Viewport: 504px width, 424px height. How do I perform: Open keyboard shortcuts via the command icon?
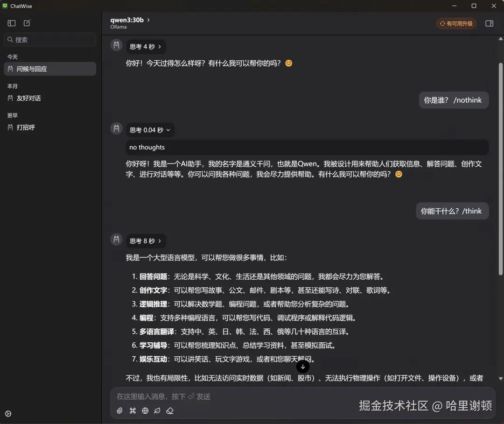click(x=133, y=410)
